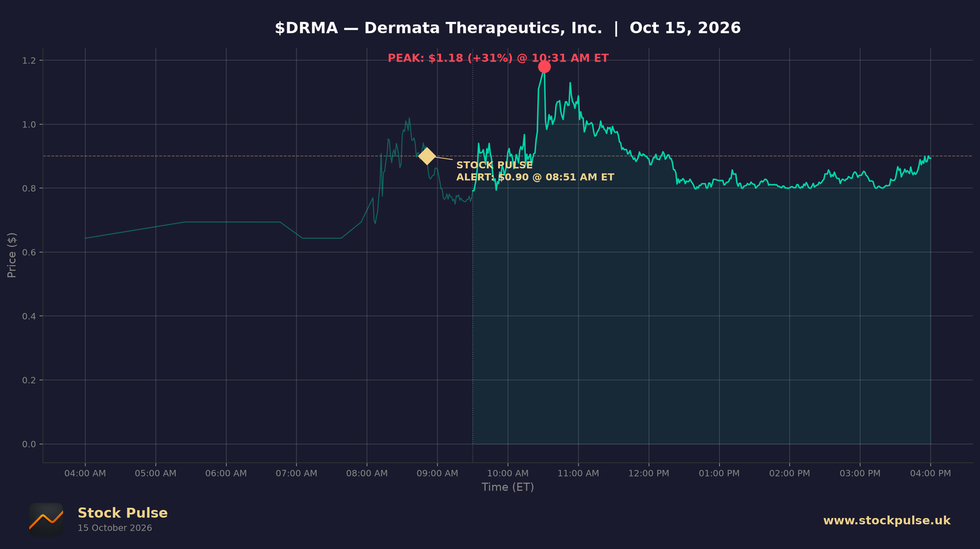Click the 03:00 PM time tick label
This screenshot has height=549, width=980.
(x=860, y=473)
